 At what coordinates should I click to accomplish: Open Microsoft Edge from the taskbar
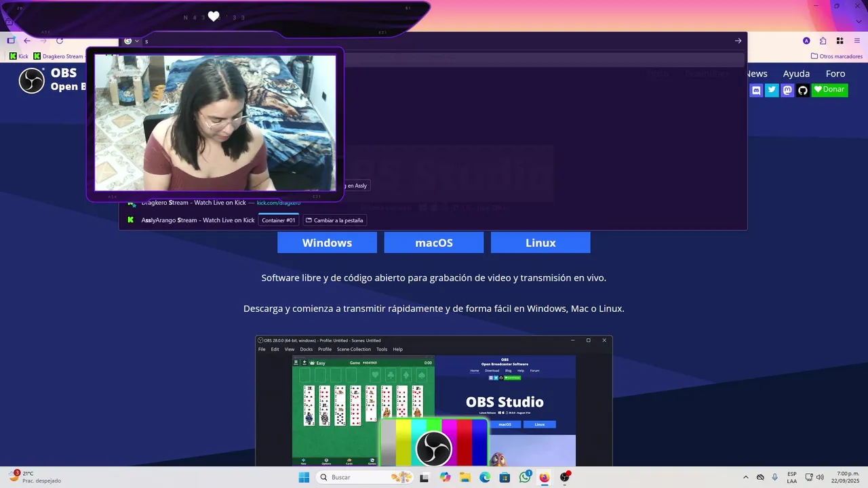(485, 477)
